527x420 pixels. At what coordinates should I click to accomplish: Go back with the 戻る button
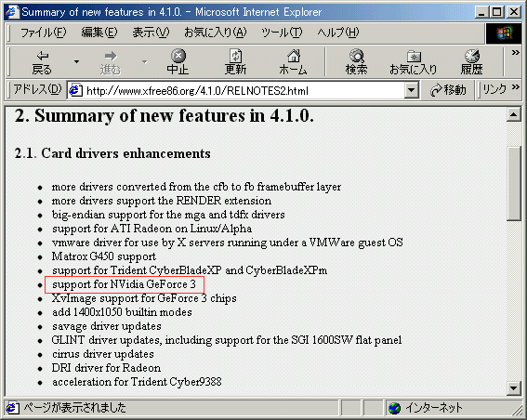(x=42, y=62)
